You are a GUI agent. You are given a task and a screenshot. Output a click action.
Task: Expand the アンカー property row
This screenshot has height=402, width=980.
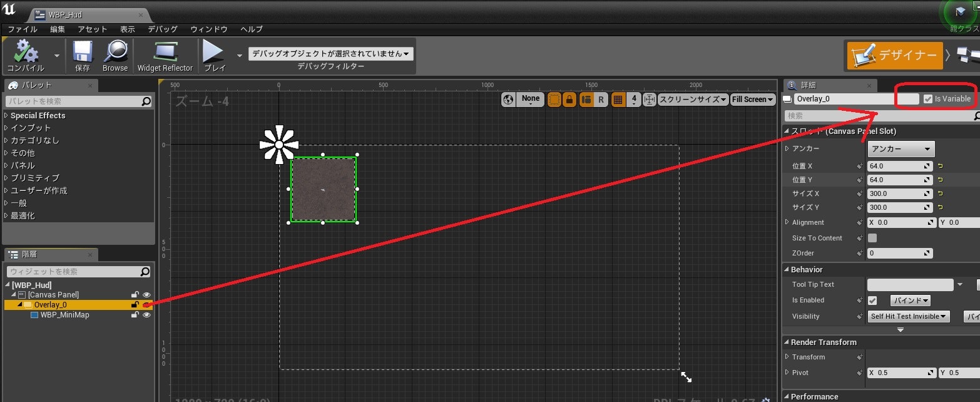coord(787,149)
